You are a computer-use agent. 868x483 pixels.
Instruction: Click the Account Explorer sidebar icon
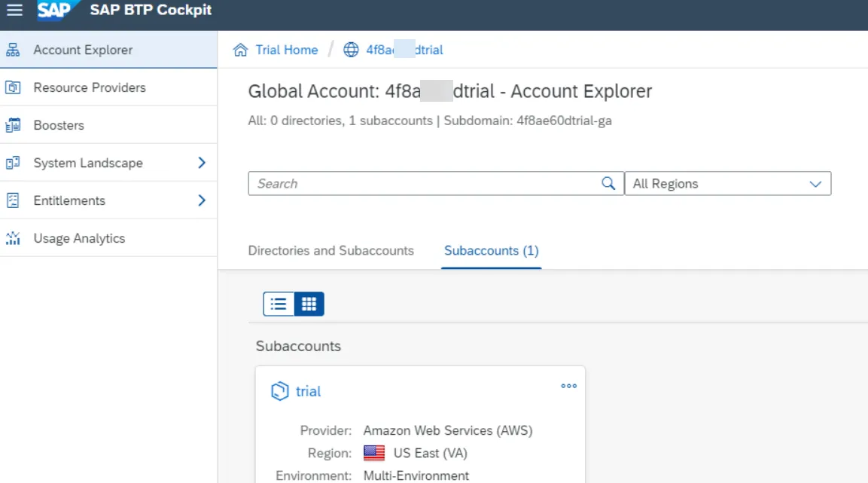click(13, 50)
